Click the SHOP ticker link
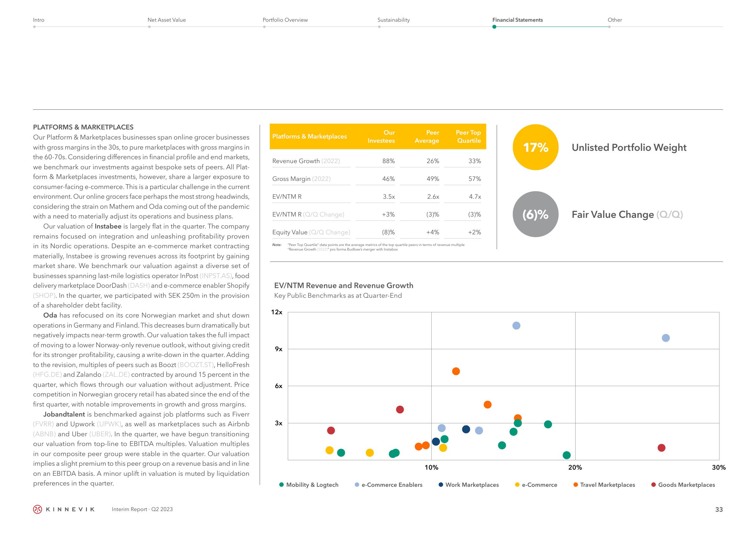Viewport: 756px width, 535px height. click(44, 295)
